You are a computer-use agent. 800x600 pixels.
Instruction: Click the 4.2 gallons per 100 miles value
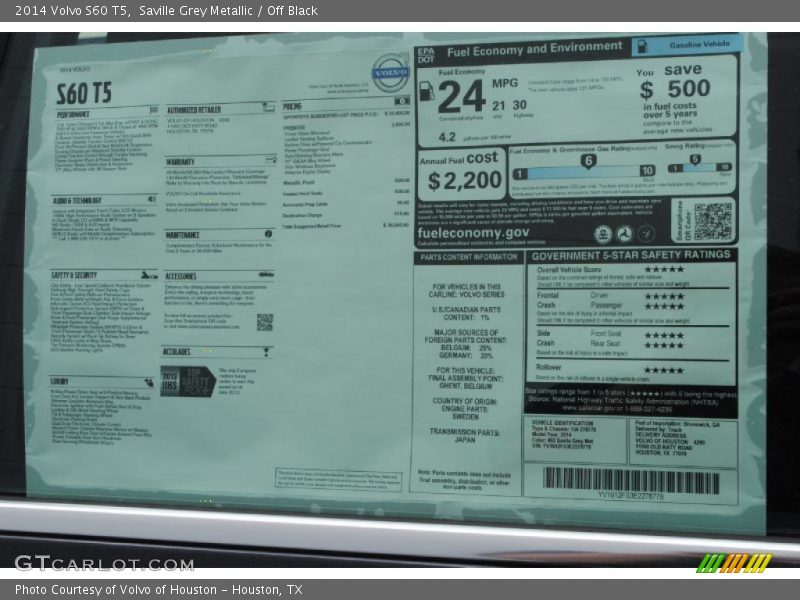point(447,137)
